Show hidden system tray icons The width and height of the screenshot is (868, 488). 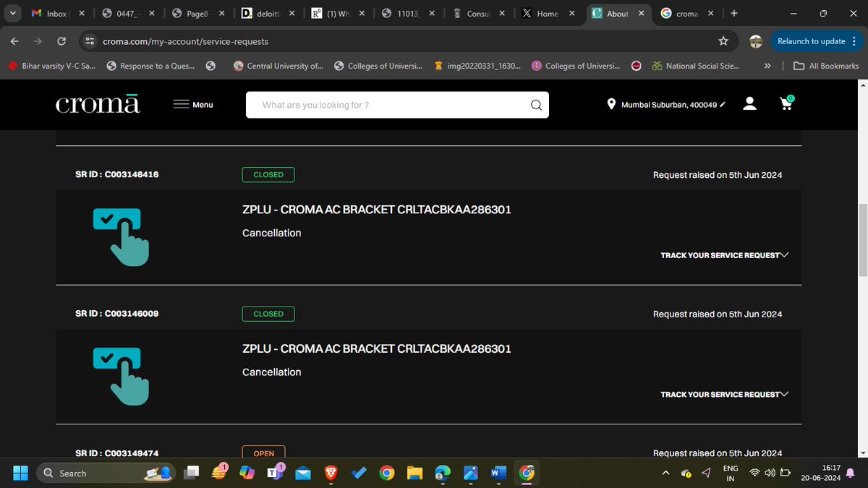[665, 473]
